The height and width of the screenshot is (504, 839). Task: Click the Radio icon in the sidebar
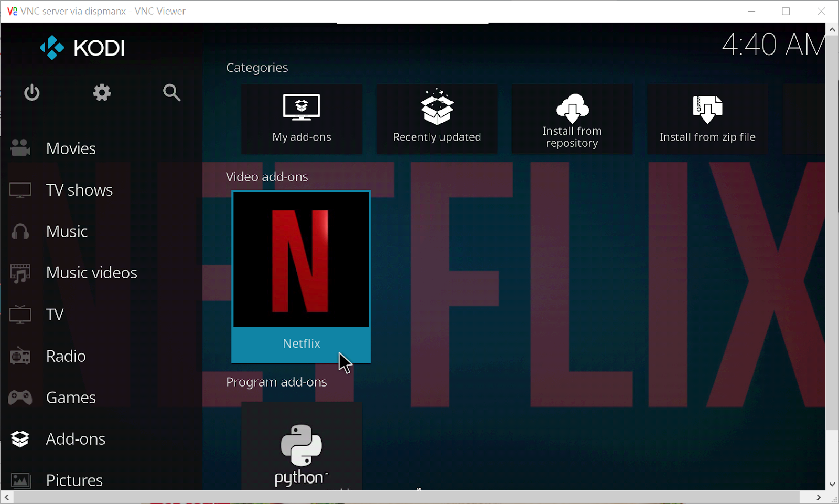pos(20,356)
